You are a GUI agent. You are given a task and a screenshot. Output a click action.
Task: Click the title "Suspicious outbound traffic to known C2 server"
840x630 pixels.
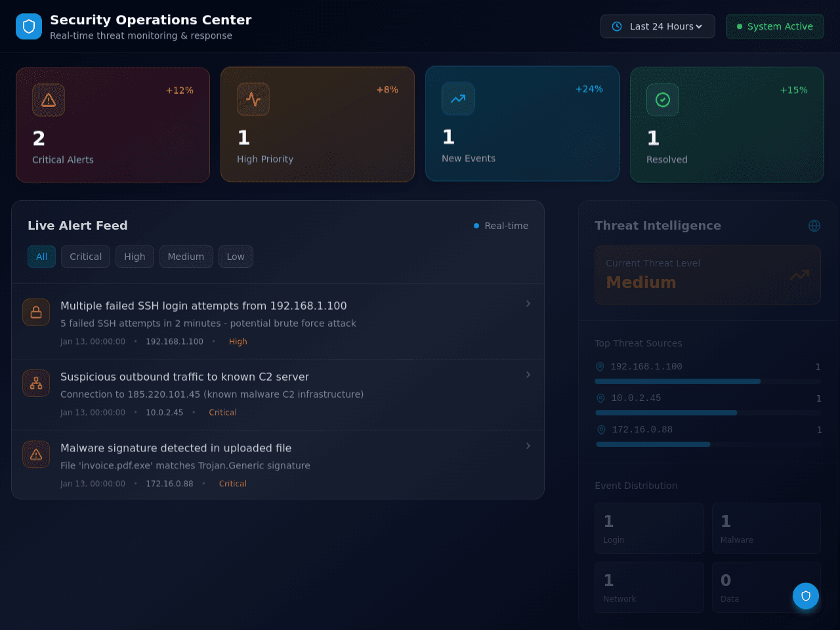(184, 377)
